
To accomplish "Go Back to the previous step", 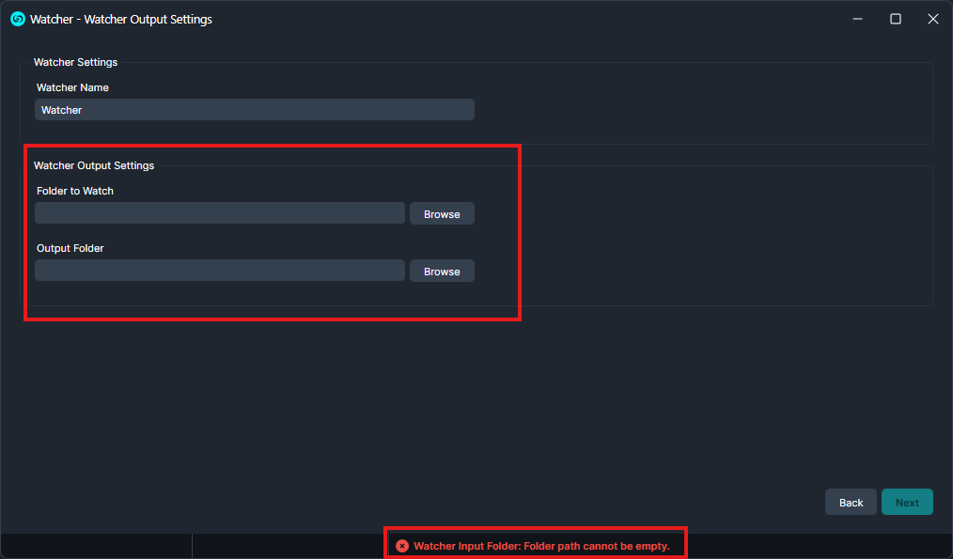I will tap(851, 502).
